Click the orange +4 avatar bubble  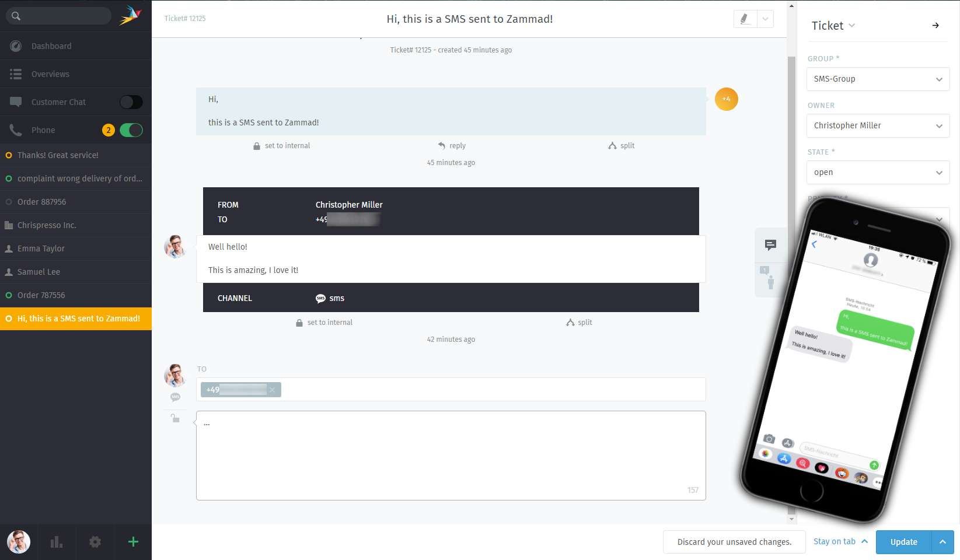(x=727, y=99)
